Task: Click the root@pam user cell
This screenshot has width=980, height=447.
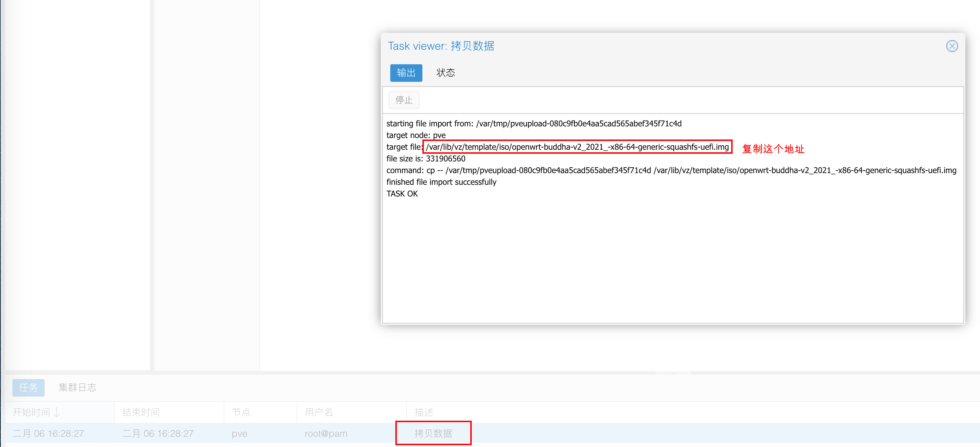Action: [x=326, y=433]
